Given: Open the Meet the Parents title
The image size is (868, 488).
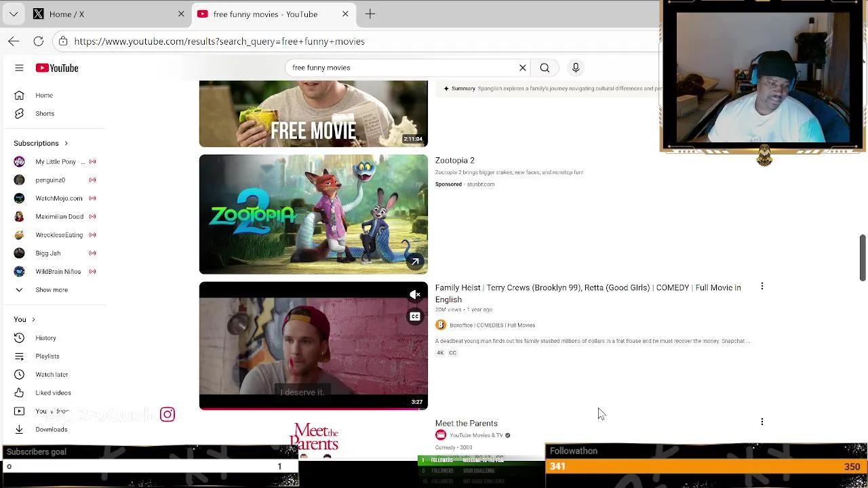Looking at the screenshot, I should pos(467,424).
